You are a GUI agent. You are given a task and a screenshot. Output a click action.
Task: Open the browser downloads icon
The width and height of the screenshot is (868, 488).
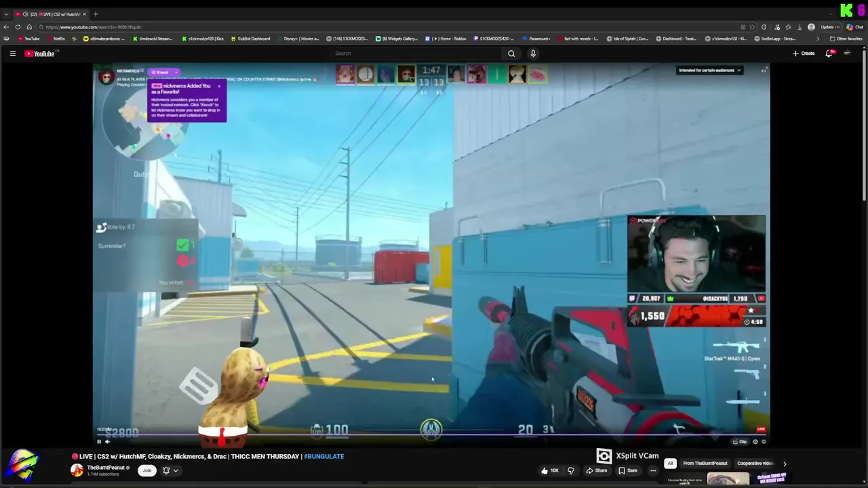[800, 27]
